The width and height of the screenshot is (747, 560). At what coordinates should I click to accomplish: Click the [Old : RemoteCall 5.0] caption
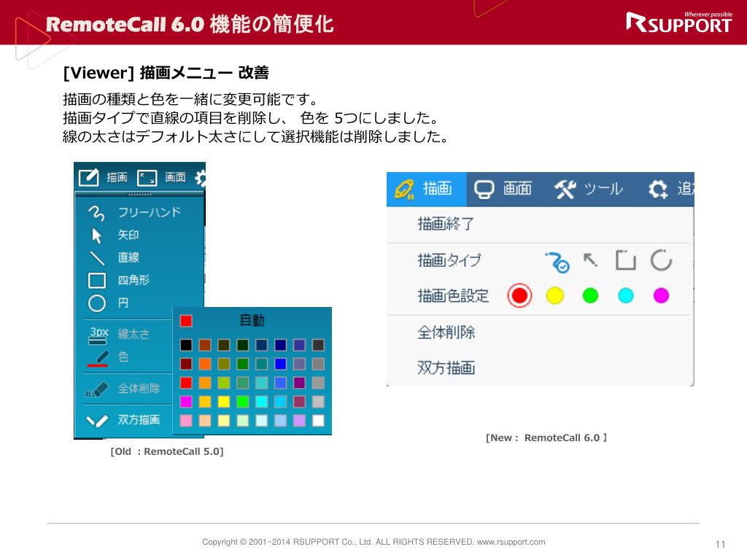[167, 451]
